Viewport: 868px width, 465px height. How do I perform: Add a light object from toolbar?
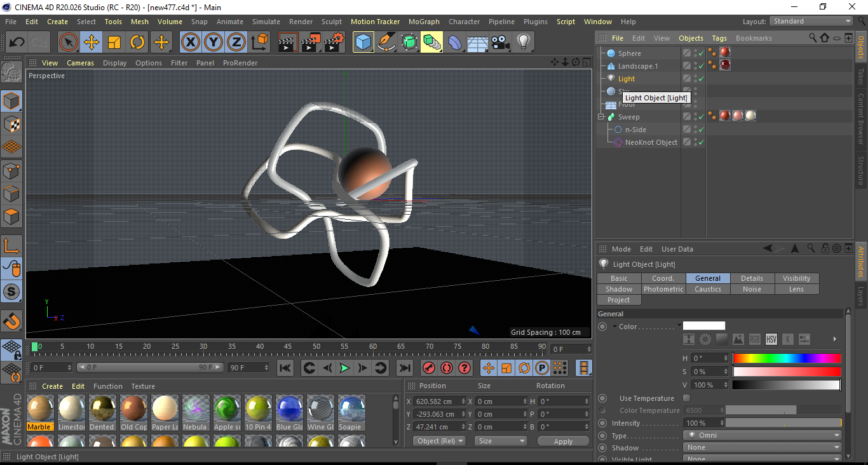pyautogui.click(x=523, y=43)
